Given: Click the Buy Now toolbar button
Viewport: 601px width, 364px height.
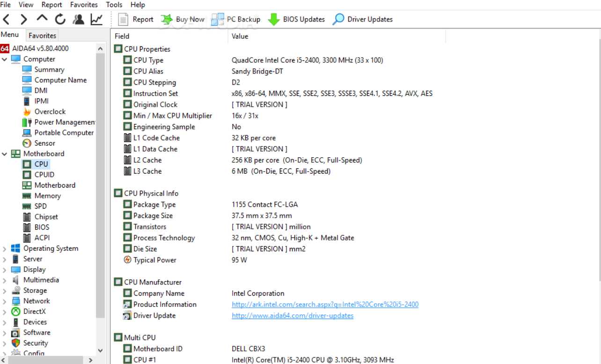Looking at the screenshot, I should tap(183, 19).
